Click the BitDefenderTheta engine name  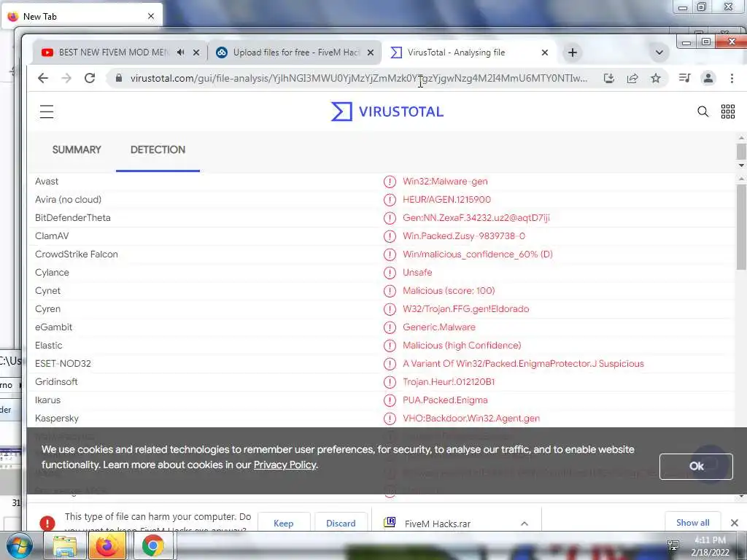coord(73,217)
